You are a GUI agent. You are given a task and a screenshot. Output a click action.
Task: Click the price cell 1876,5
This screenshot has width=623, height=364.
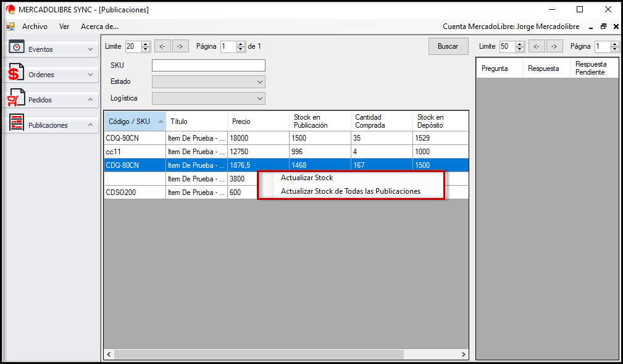tap(258, 165)
